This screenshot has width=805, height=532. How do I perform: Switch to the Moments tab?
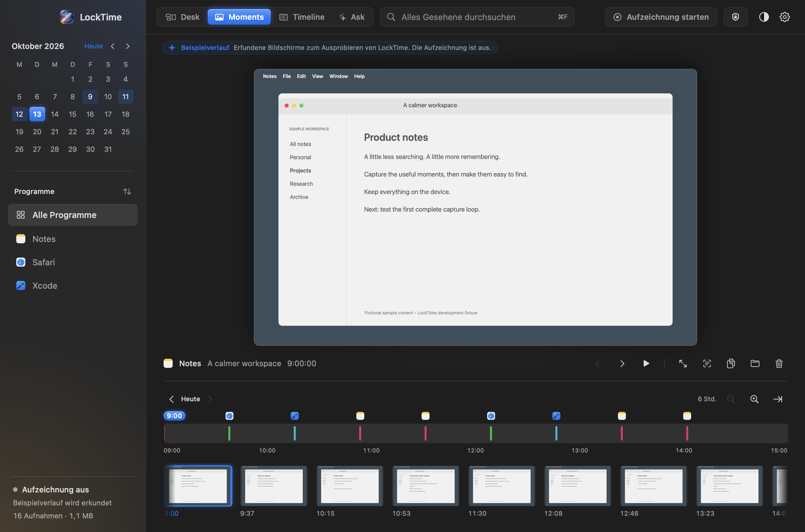(x=239, y=17)
